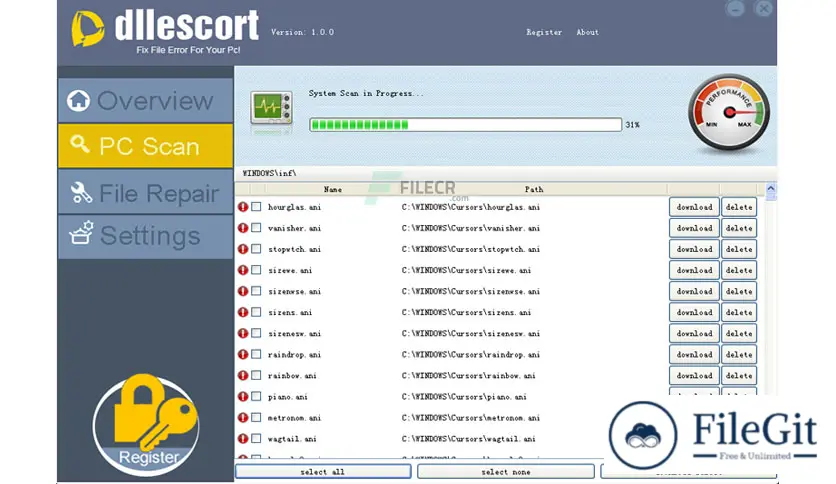The width and height of the screenshot is (836, 484).
Task: Click the scan progress bar
Action: tap(465, 125)
